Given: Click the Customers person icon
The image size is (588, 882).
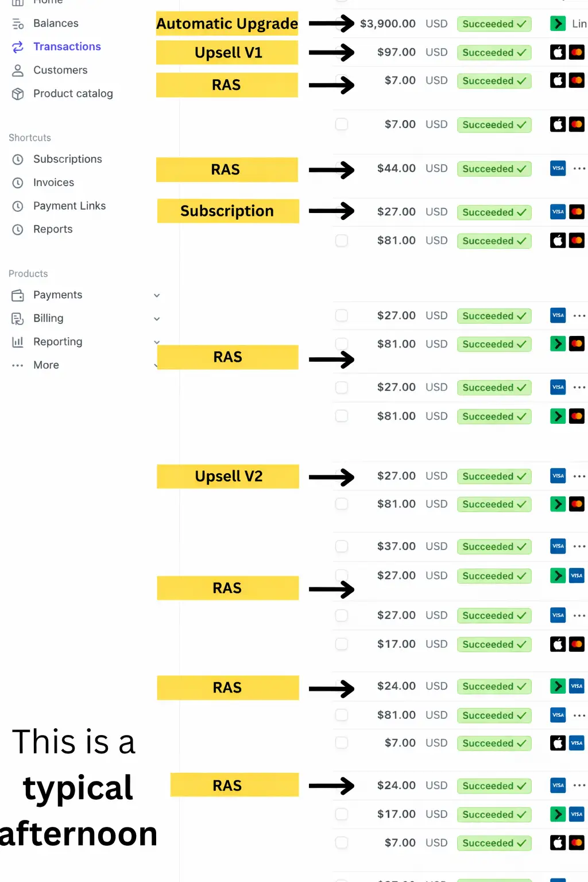Looking at the screenshot, I should (18, 70).
